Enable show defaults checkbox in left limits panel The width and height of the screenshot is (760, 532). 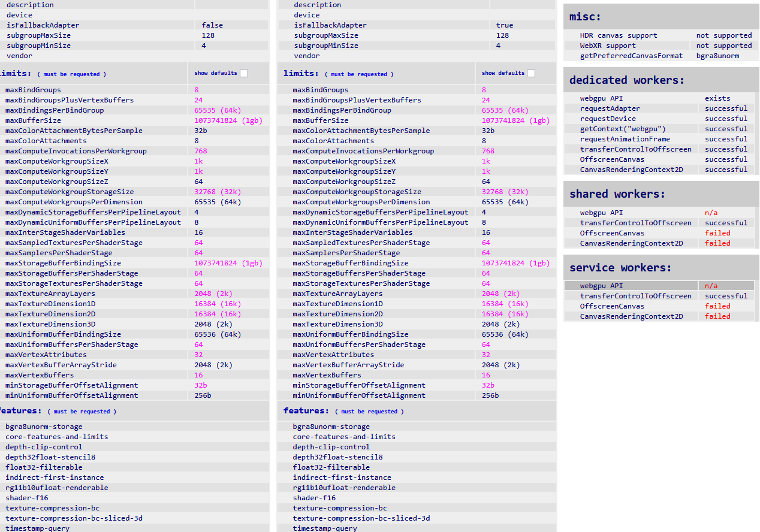pos(244,73)
